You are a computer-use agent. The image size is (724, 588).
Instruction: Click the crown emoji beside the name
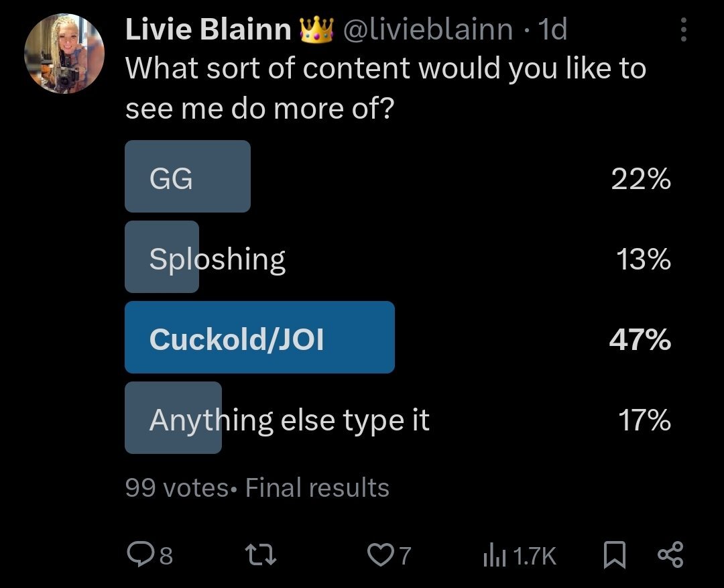click(317, 30)
